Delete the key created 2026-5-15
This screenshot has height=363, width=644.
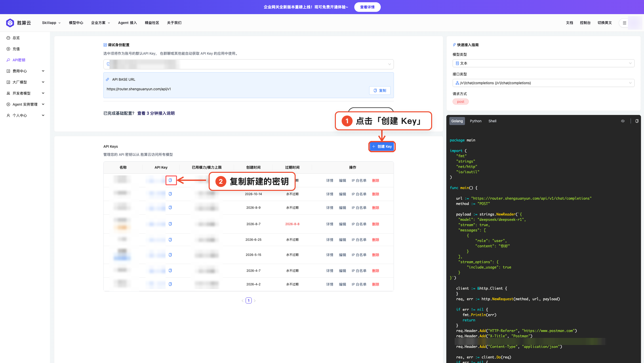(x=375, y=255)
